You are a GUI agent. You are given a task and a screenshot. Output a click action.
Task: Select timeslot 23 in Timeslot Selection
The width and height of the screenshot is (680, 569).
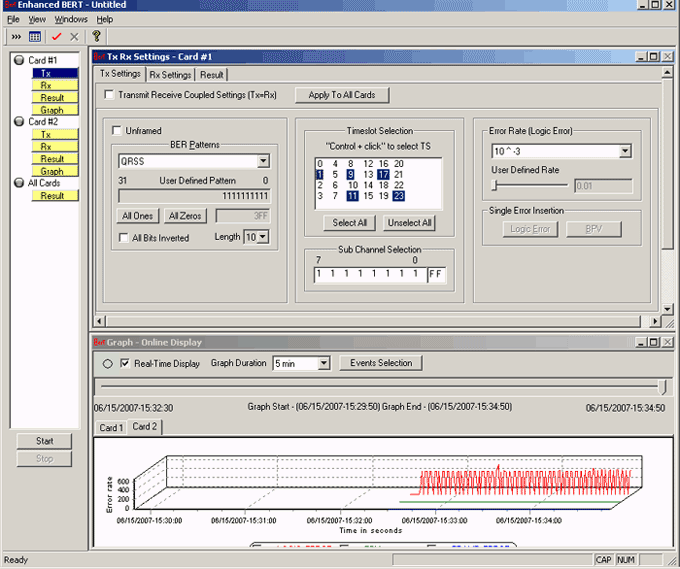[399, 196]
